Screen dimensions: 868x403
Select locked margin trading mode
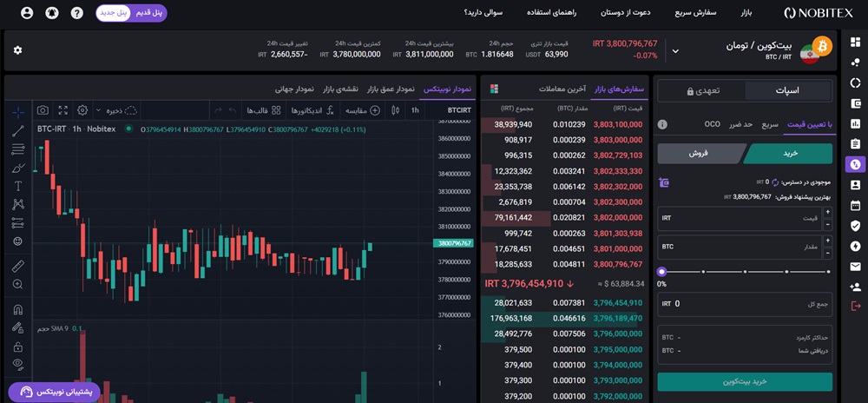tap(702, 91)
